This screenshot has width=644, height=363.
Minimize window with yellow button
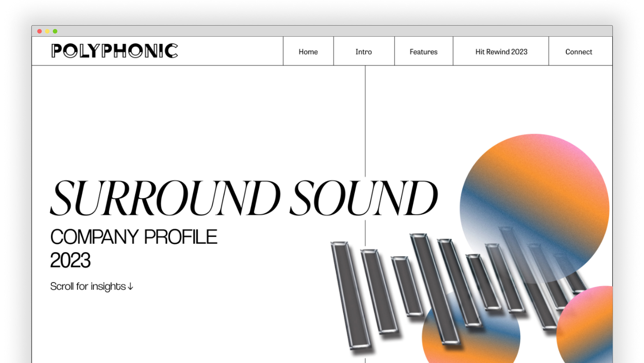(x=47, y=31)
